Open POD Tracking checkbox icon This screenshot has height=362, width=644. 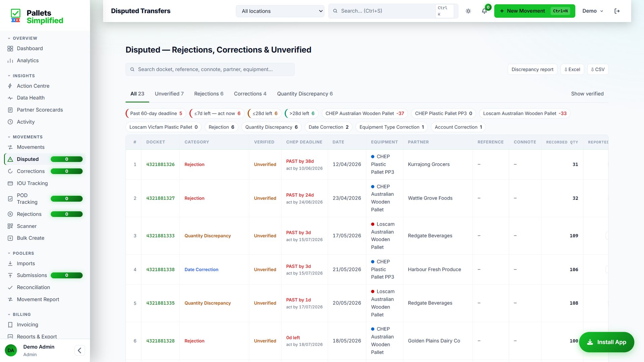10,199
